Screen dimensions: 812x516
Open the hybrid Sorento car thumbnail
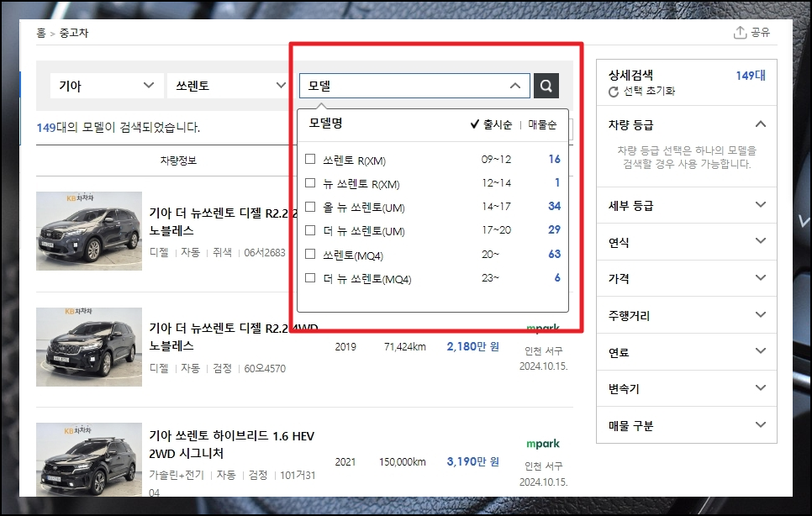[x=89, y=459]
